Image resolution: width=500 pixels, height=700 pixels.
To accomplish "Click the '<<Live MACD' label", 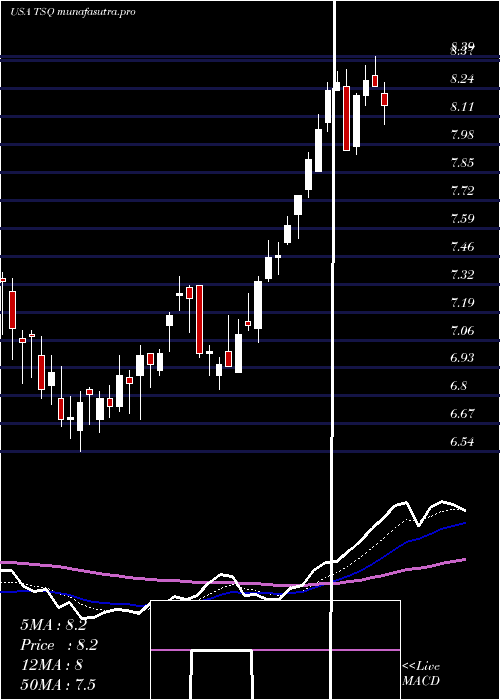I will coord(421,673).
